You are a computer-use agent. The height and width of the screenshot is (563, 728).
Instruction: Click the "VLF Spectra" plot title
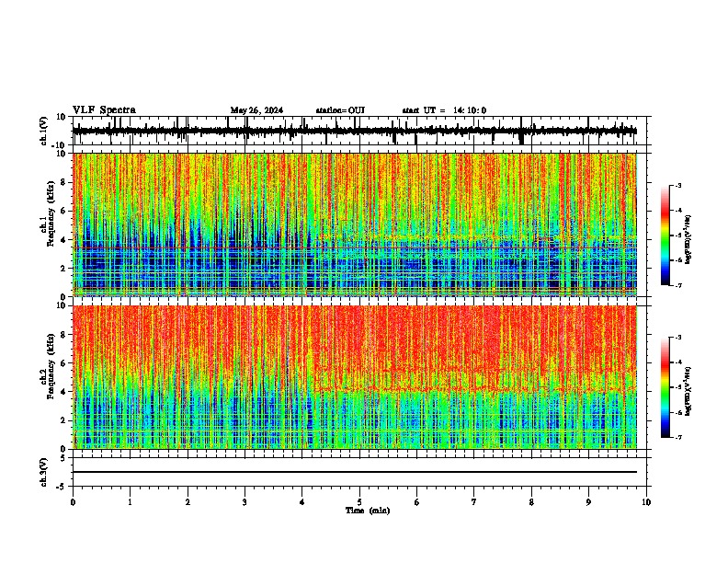[104, 110]
